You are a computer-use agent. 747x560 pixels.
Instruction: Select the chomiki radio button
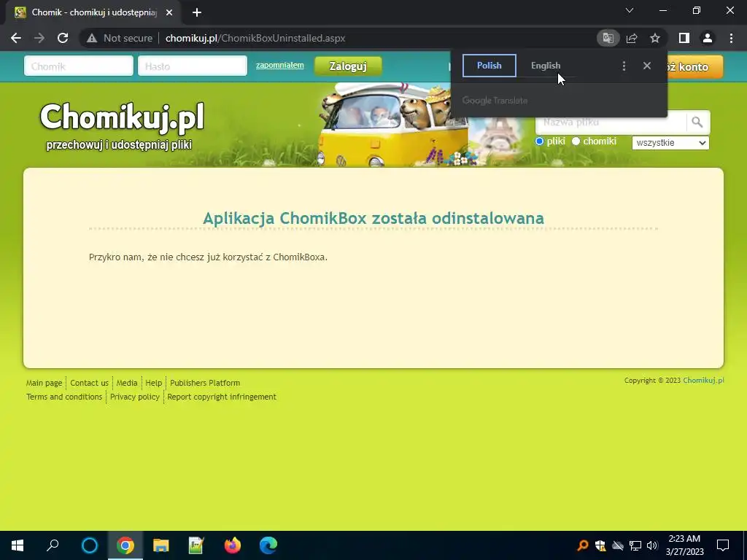pyautogui.click(x=576, y=141)
